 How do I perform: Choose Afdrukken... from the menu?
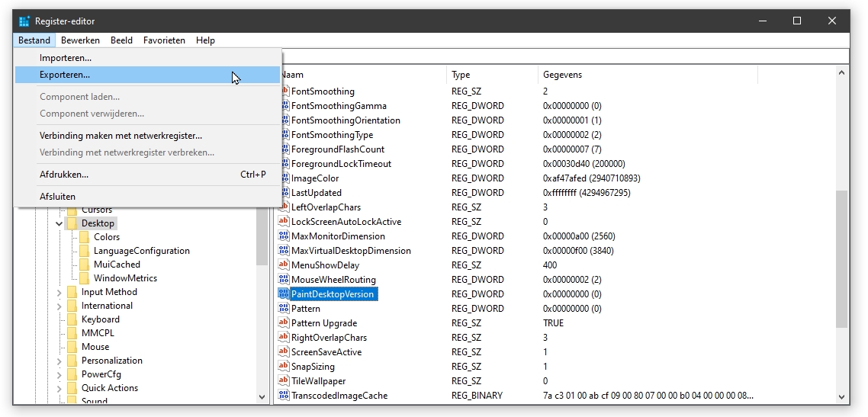(x=147, y=175)
